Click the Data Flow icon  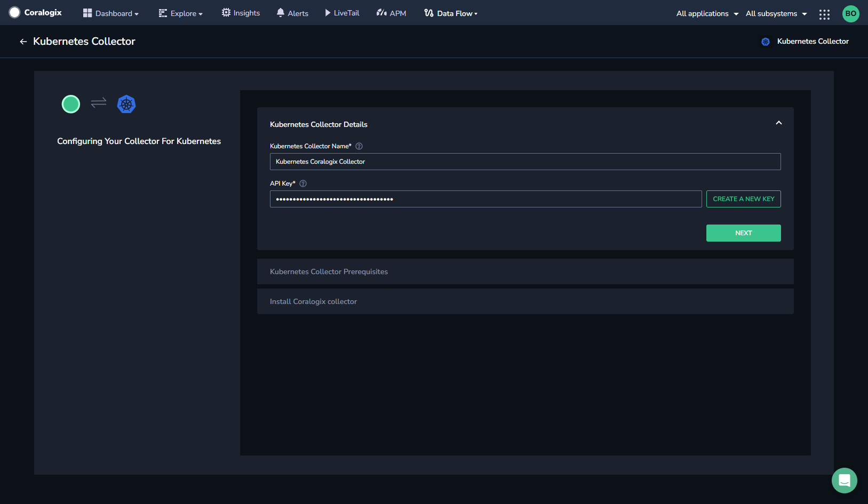428,13
